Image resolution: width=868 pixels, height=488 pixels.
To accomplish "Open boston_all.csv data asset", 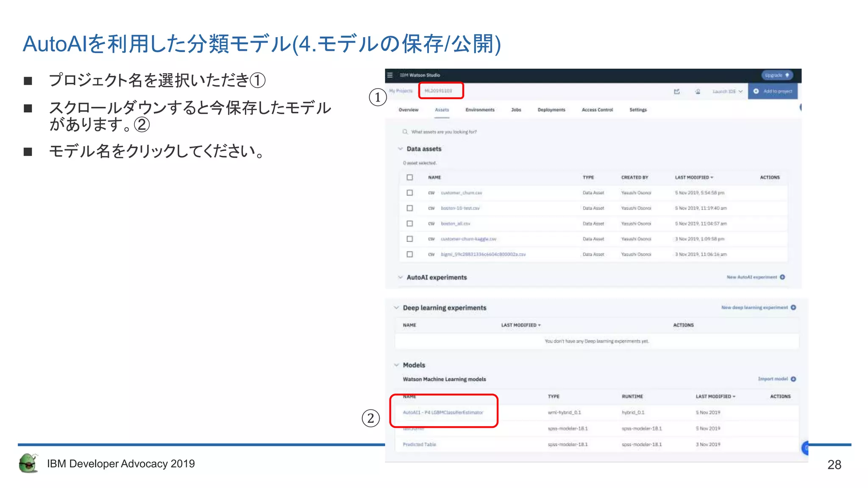I will pos(456,223).
